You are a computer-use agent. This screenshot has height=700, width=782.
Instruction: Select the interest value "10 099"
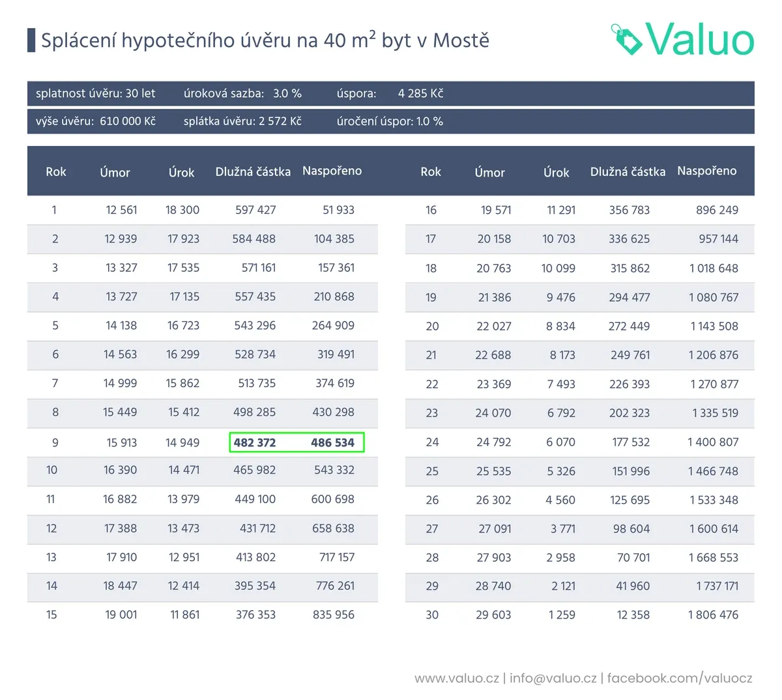[558, 268]
